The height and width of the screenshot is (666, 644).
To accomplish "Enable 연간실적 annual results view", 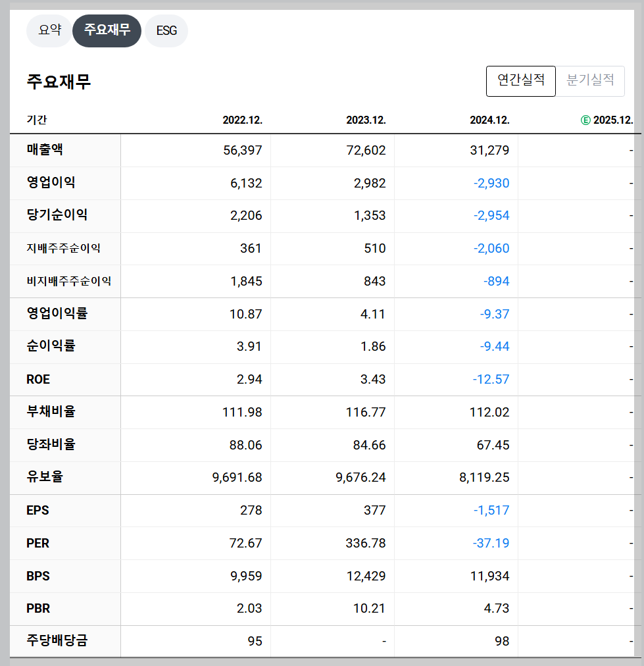I will click(520, 81).
